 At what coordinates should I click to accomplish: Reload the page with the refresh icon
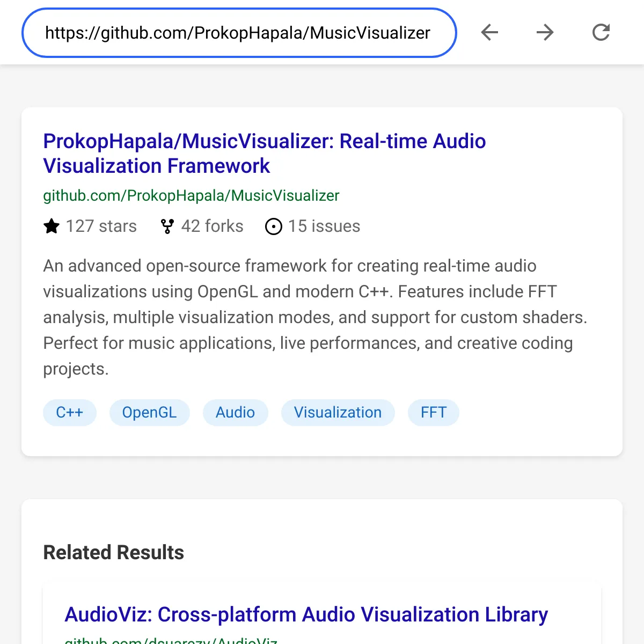601,33
